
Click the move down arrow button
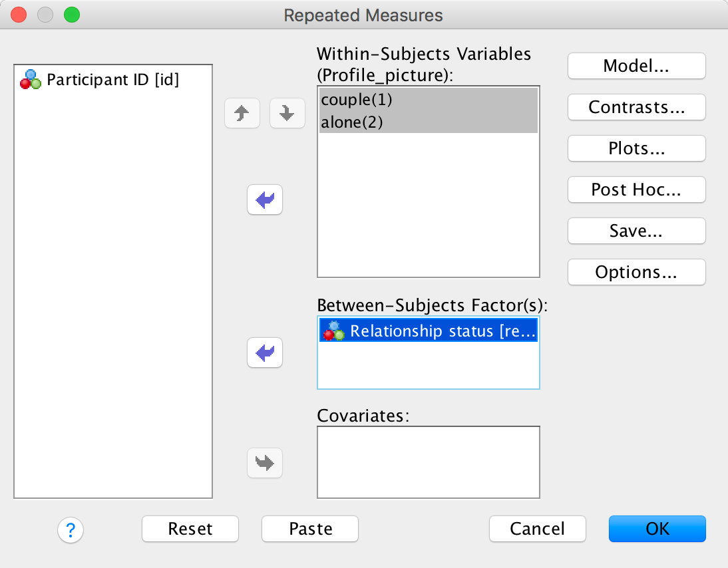tap(287, 114)
